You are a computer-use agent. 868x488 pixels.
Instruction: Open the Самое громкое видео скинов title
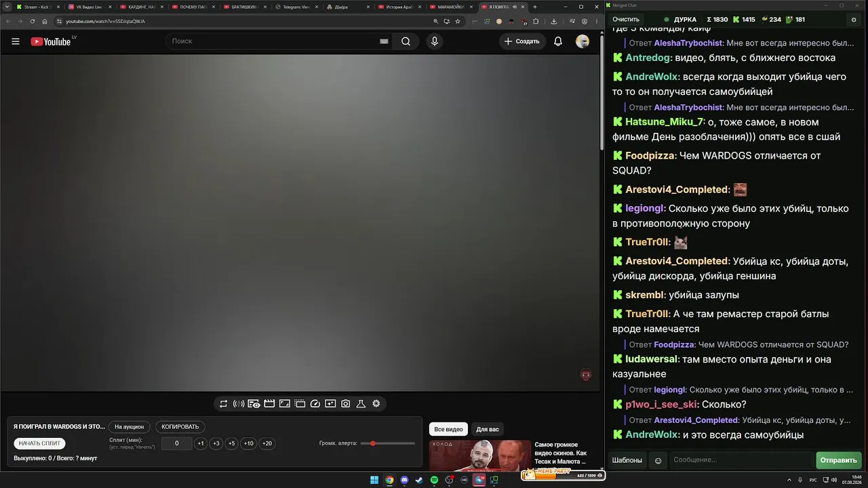tap(560, 453)
